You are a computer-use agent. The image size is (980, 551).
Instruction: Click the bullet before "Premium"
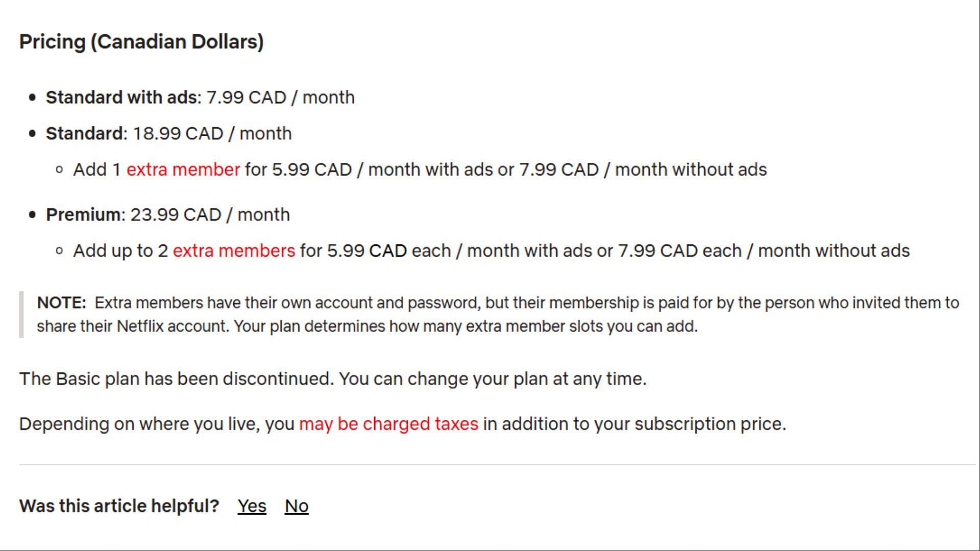(33, 215)
